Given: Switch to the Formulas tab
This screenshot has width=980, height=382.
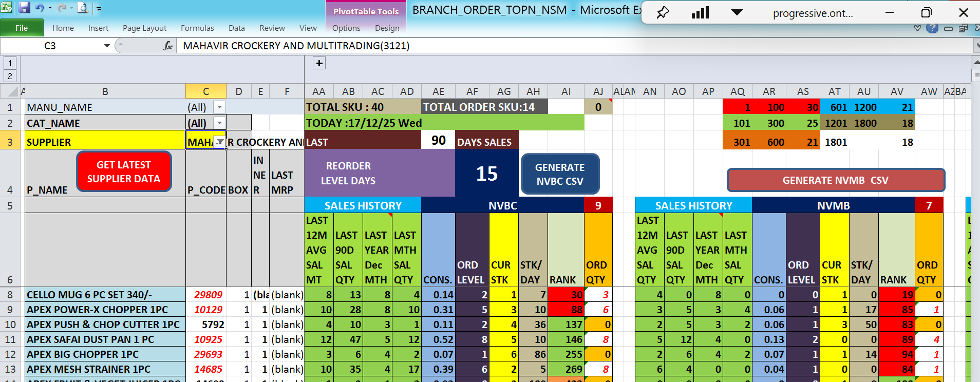Looking at the screenshot, I should (197, 28).
